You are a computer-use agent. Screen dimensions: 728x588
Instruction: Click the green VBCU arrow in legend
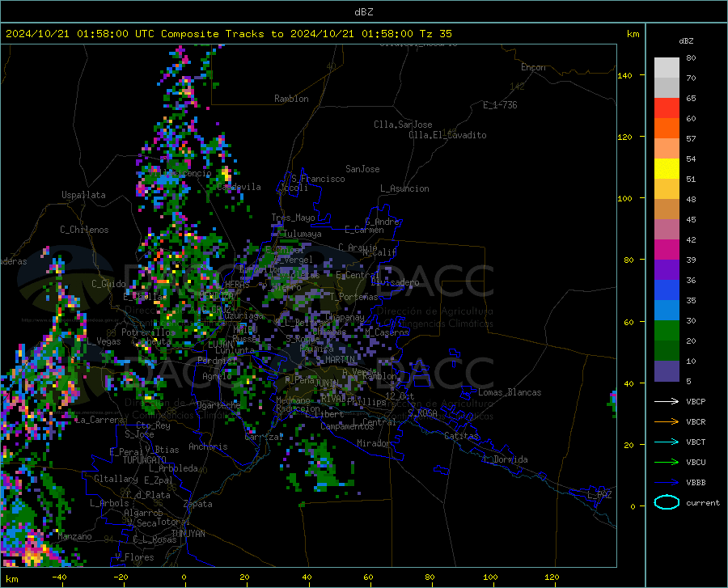(x=667, y=463)
